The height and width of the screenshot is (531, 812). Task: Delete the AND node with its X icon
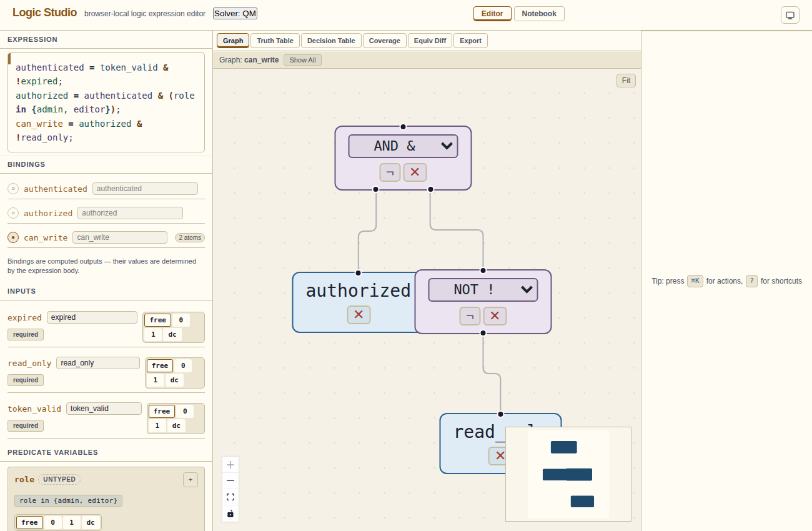click(415, 172)
